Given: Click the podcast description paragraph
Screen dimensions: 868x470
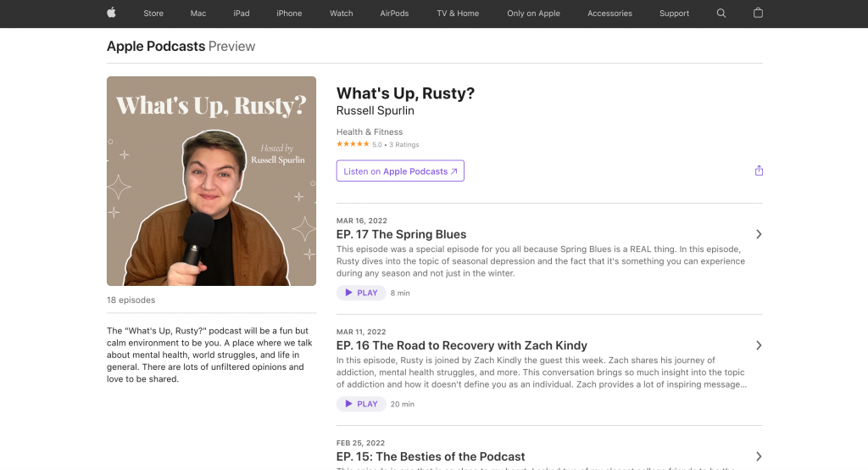Looking at the screenshot, I should coord(210,355).
